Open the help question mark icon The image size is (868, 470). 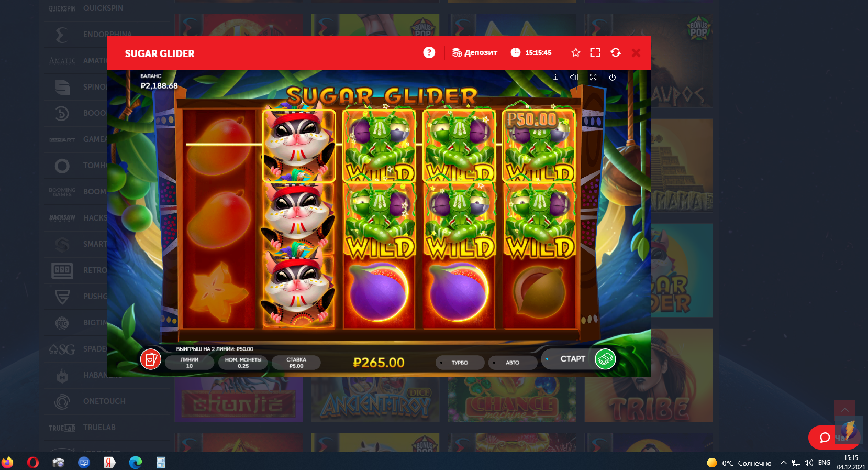(429, 52)
